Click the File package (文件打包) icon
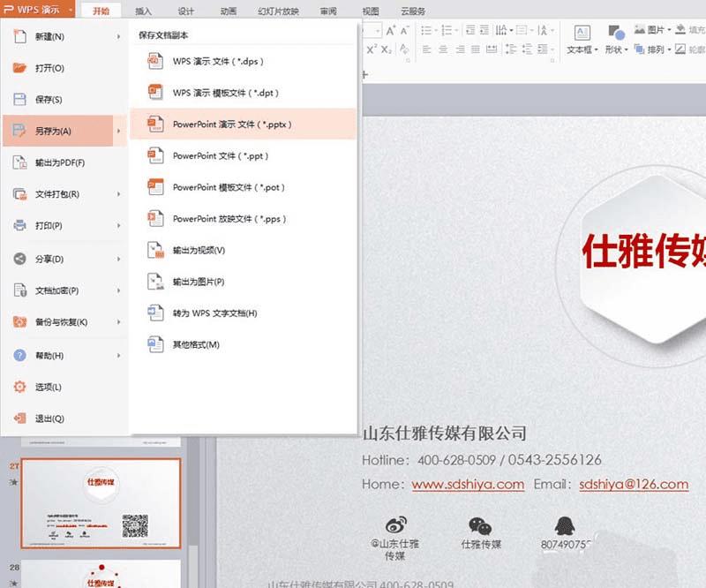 tap(19, 193)
